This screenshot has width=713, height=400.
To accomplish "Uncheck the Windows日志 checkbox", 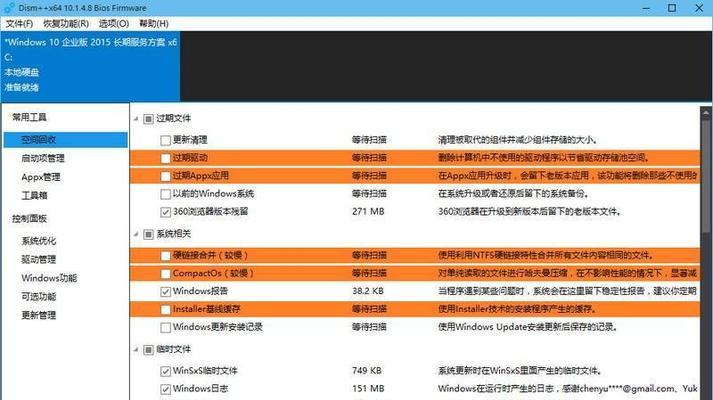I will point(166,389).
